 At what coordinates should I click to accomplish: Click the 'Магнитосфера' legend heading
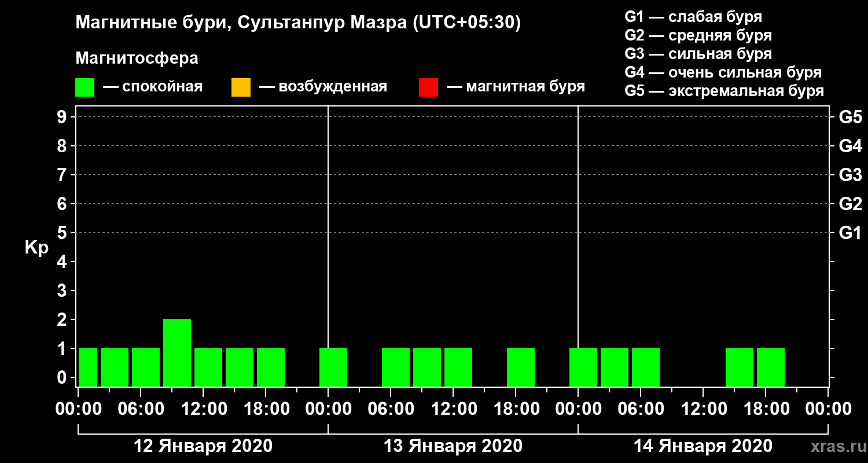pos(137,58)
